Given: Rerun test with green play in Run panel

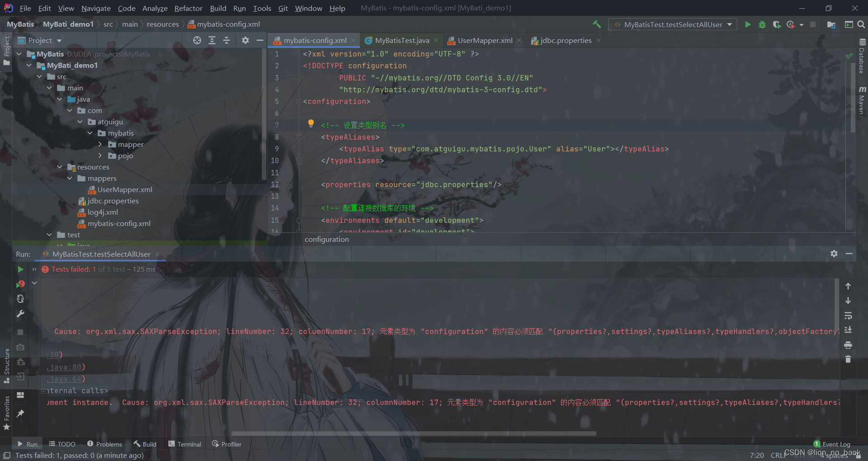Looking at the screenshot, I should point(20,269).
